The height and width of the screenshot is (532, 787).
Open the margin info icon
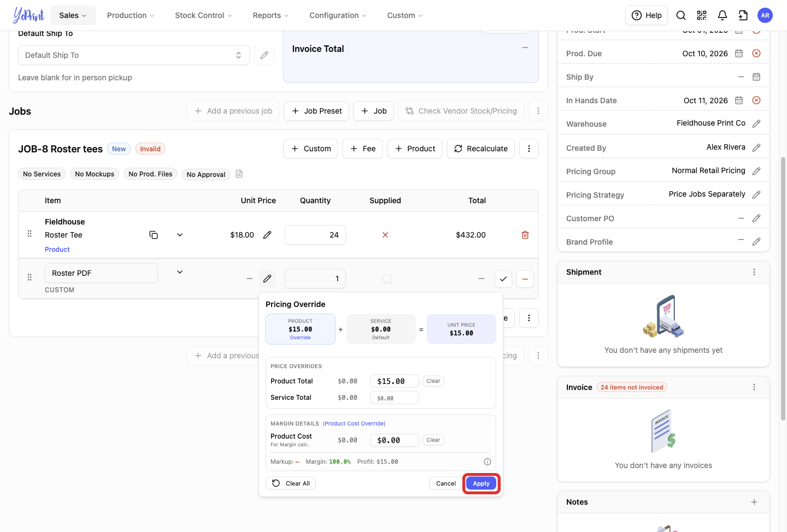(488, 462)
